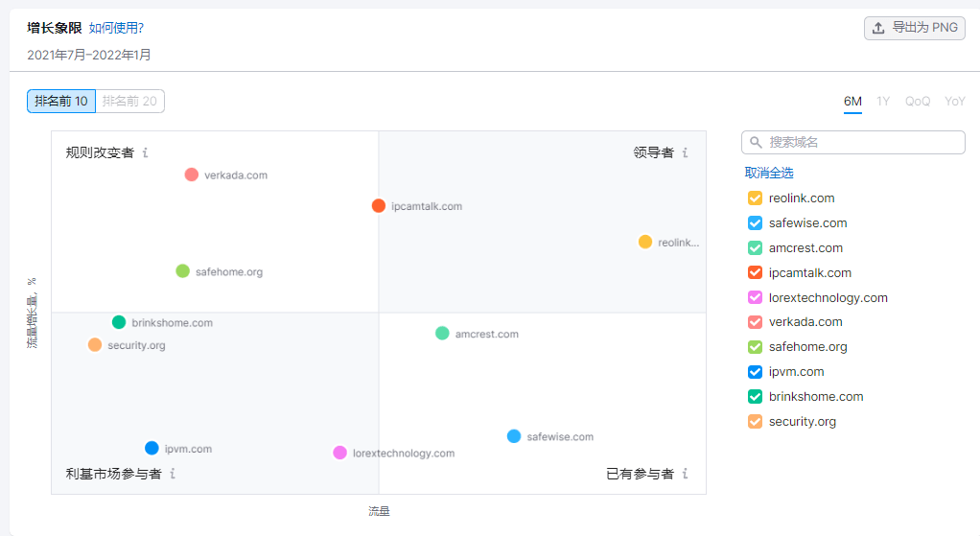Uncheck the reolink.com checkbox
The image size is (980, 536).
pos(755,198)
